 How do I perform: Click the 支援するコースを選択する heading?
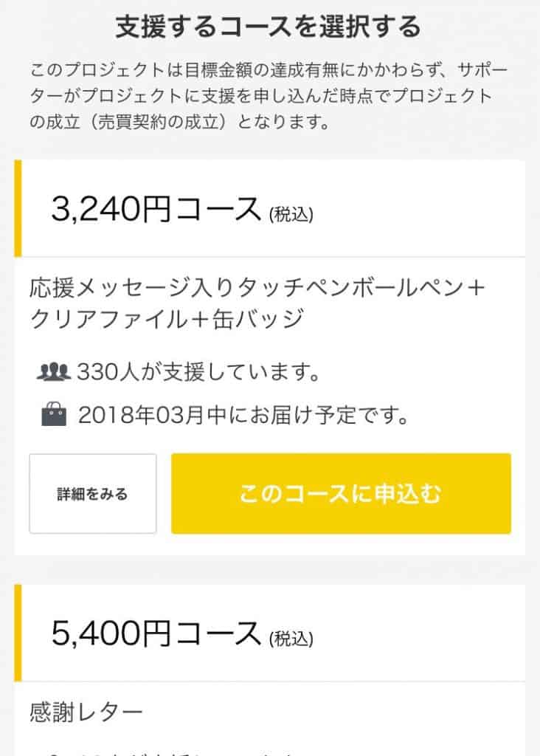coord(269,27)
